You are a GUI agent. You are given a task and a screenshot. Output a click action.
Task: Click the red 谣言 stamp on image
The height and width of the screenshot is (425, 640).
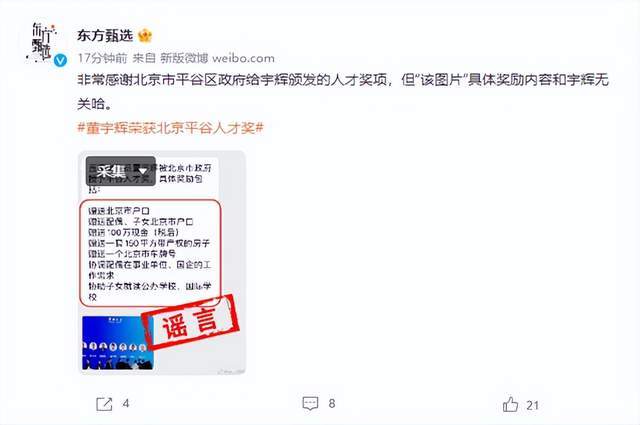(x=191, y=323)
